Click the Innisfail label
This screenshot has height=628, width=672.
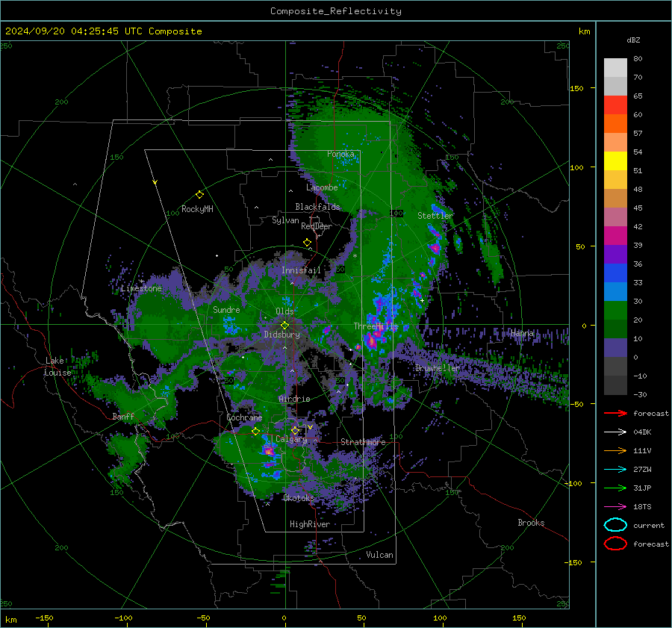[x=301, y=270]
